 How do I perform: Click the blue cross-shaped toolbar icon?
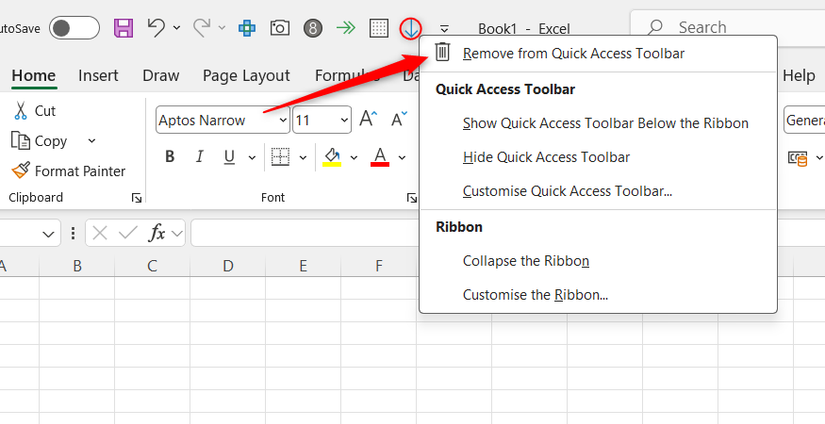tap(247, 28)
